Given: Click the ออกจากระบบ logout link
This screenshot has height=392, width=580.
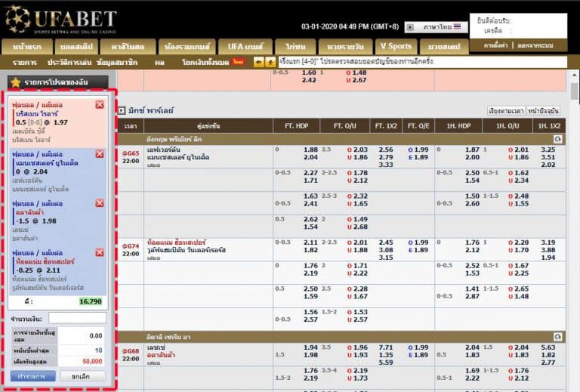Looking at the screenshot, I should coord(535,45).
